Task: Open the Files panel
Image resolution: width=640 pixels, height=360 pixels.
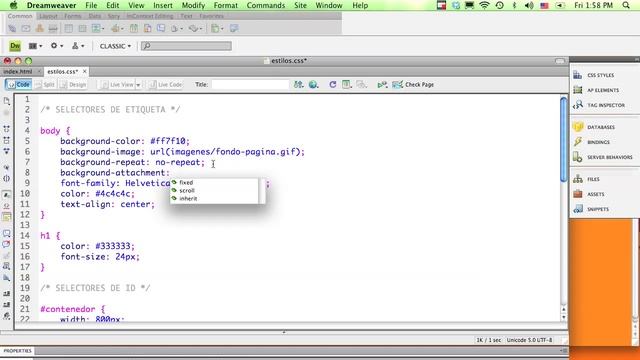Action: (593, 179)
